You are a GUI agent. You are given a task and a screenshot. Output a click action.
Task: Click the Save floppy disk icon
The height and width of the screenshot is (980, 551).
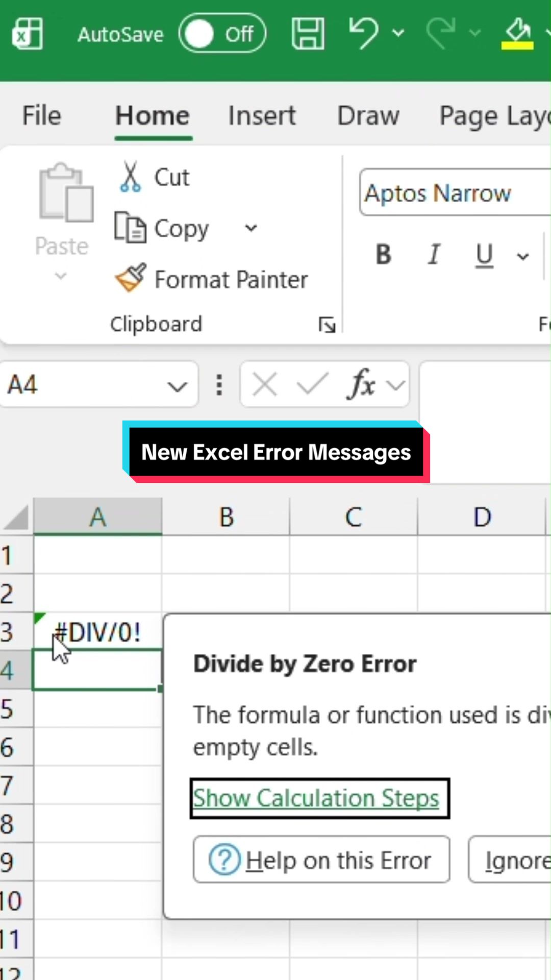(308, 34)
